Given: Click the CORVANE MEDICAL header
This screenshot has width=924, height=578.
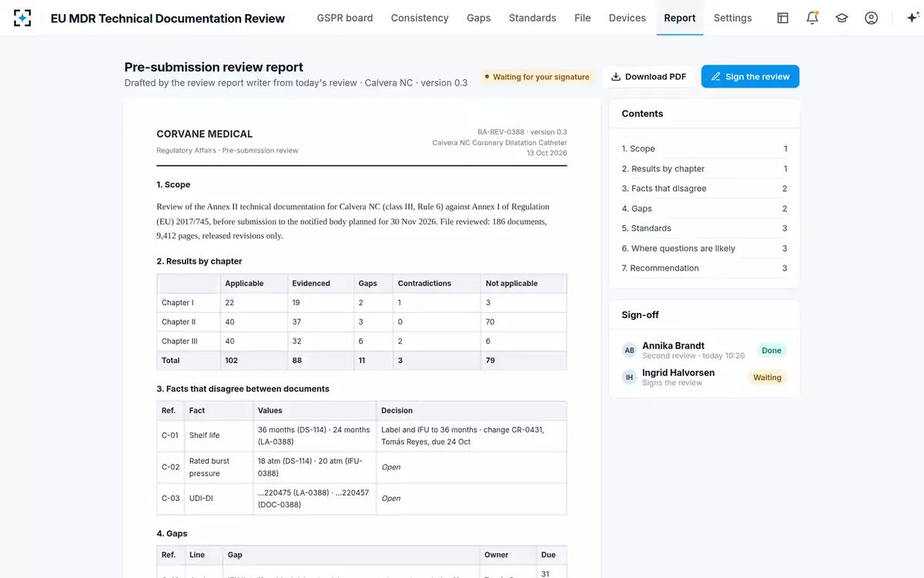Looking at the screenshot, I should point(205,134).
